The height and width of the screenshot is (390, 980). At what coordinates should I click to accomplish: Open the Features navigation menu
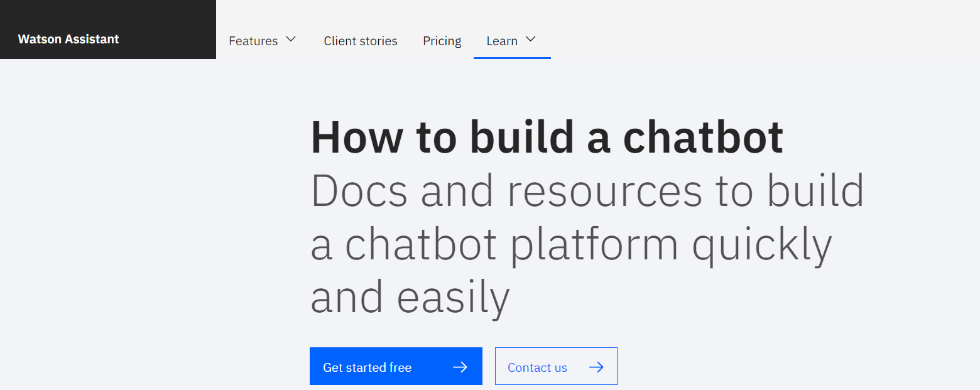(263, 41)
